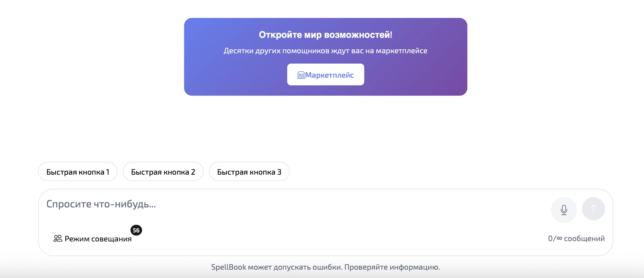This screenshot has height=278, width=644.
Task: Choose Быстрая кнопка 2
Action: click(x=163, y=172)
